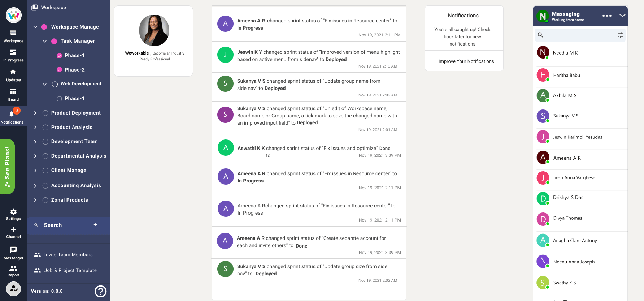Image resolution: width=644 pixels, height=301 pixels.
Task: Toggle the Phase-1 checkbox under Task Manager
Action: click(x=59, y=55)
